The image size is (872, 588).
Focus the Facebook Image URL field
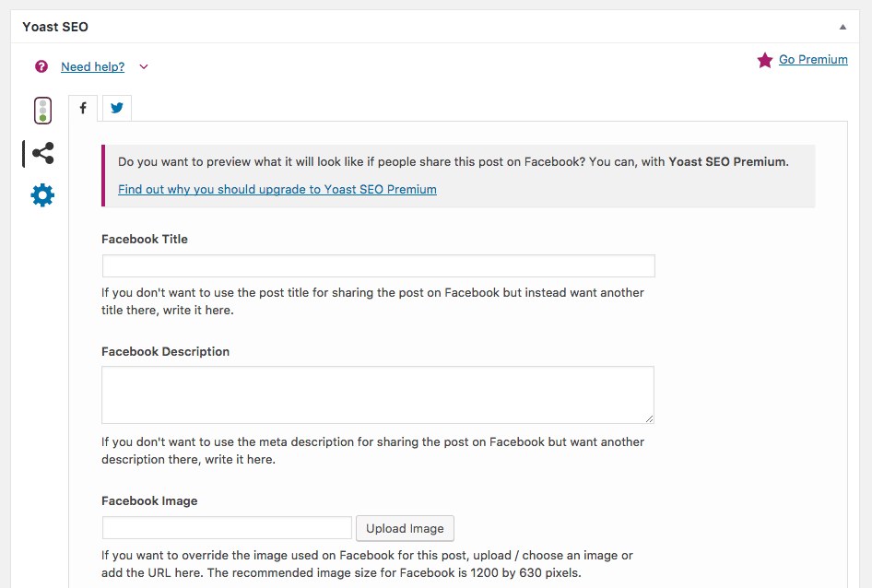227,528
